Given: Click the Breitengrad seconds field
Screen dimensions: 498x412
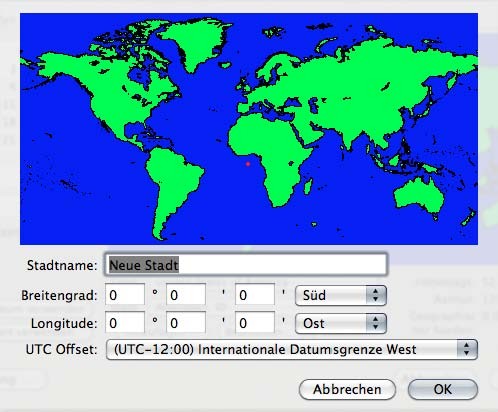Looking at the screenshot, I should (x=255, y=294).
